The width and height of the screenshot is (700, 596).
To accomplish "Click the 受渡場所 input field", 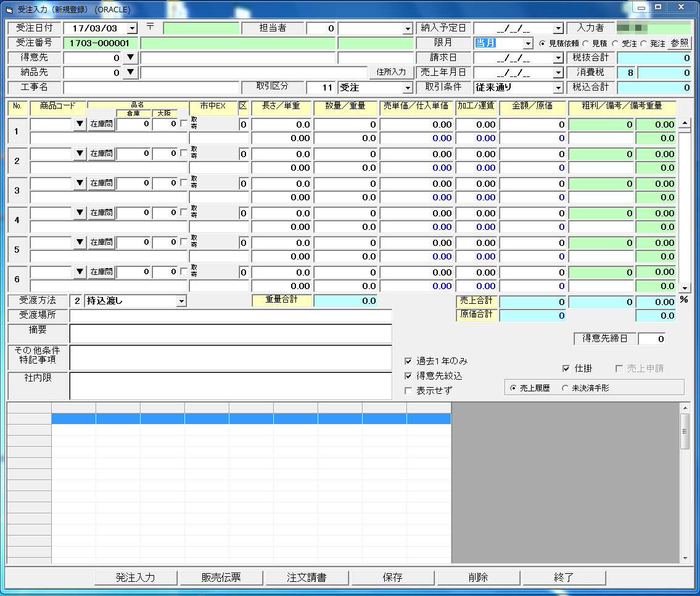I will click(231, 316).
